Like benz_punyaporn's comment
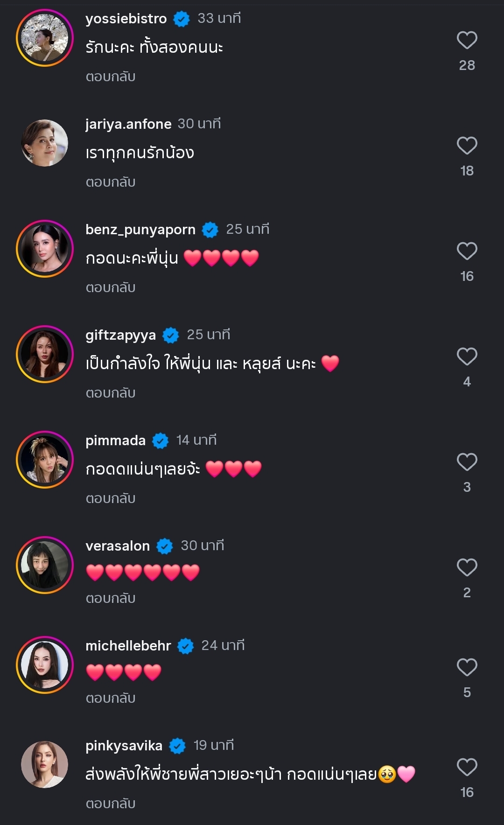 tap(467, 251)
